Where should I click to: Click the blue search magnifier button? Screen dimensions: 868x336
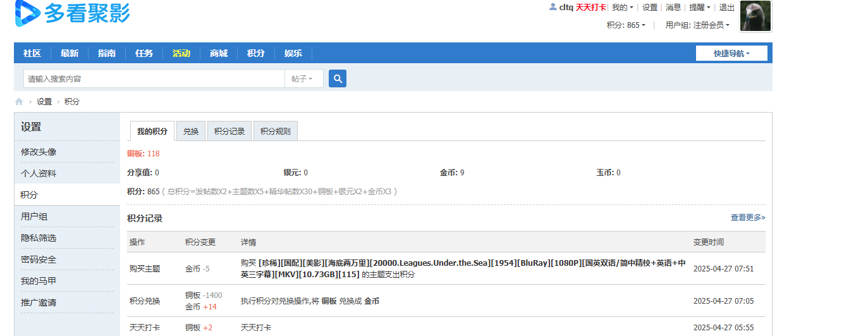coord(338,78)
